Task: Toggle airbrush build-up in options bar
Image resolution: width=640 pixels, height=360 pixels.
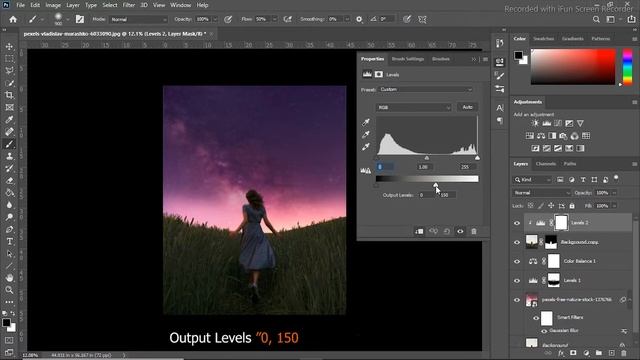Action: 288,19
